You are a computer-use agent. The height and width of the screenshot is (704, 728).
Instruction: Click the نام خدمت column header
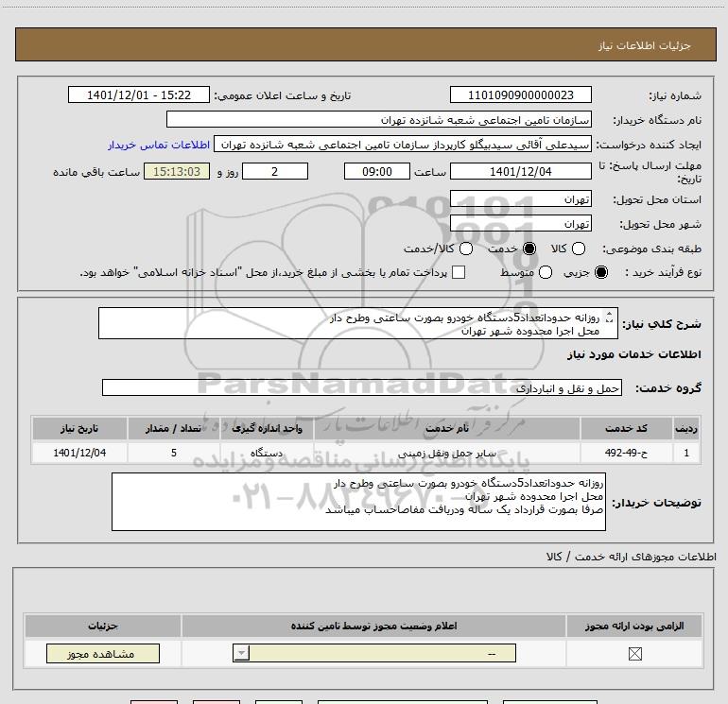coord(446,428)
